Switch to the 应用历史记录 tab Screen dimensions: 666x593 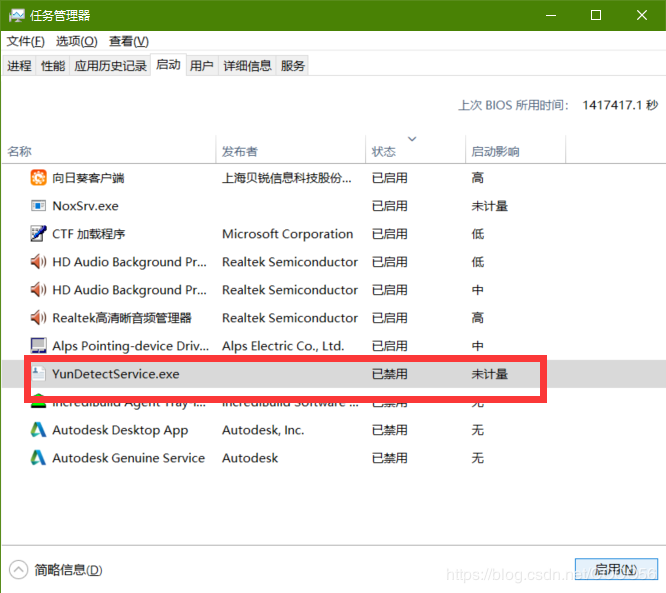click(110, 66)
